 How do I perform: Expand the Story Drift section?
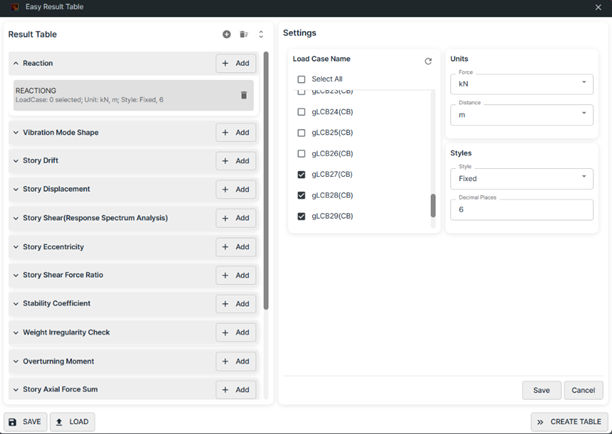16,161
